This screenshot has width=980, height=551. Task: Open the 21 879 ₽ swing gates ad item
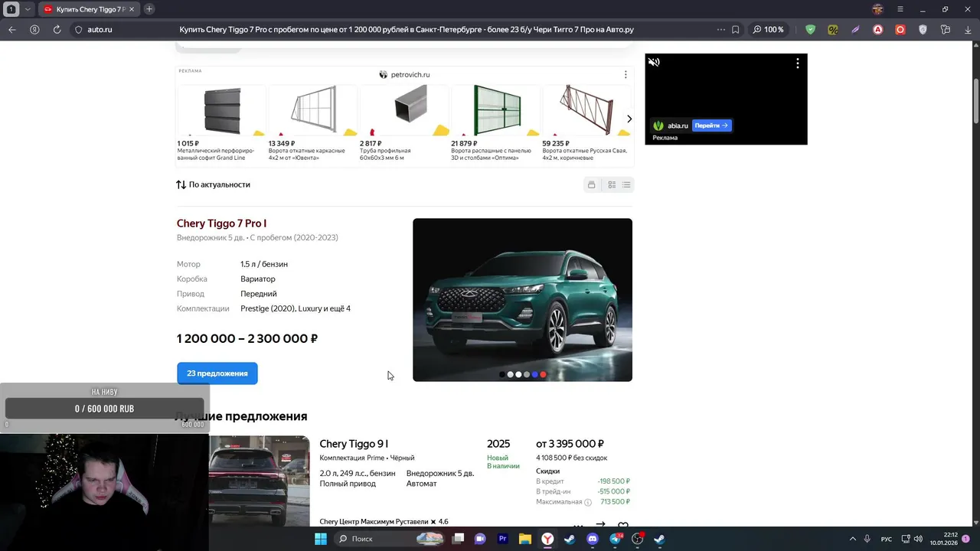coord(495,122)
